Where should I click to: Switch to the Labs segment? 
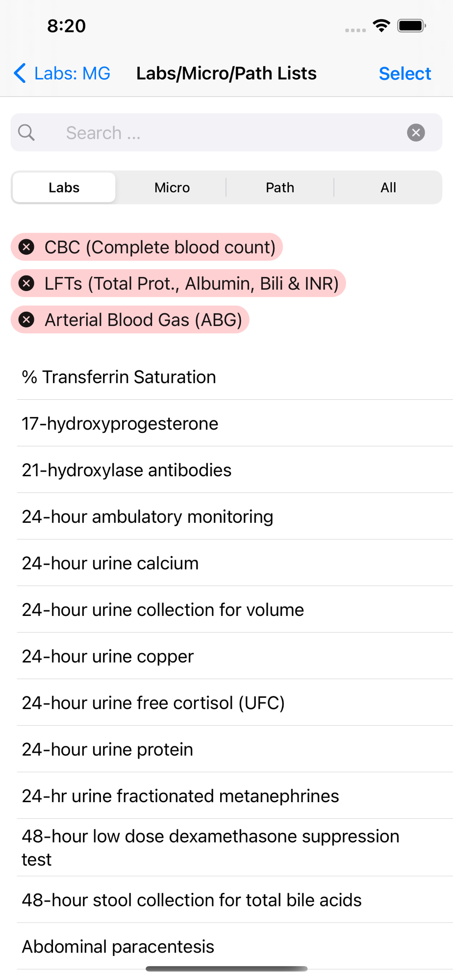pyautogui.click(x=64, y=187)
